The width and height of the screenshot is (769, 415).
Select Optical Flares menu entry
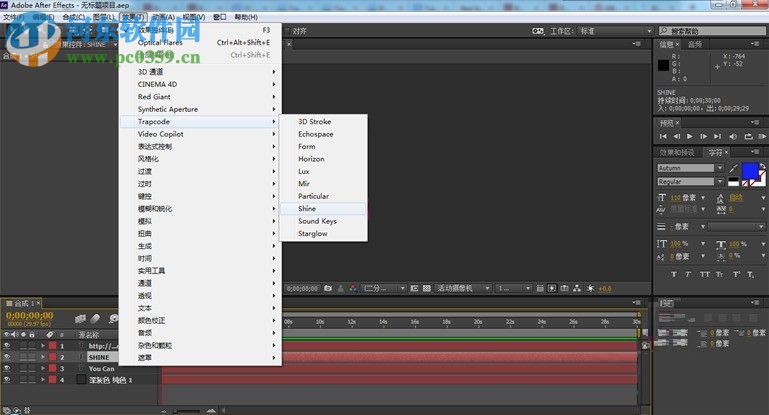200,43
